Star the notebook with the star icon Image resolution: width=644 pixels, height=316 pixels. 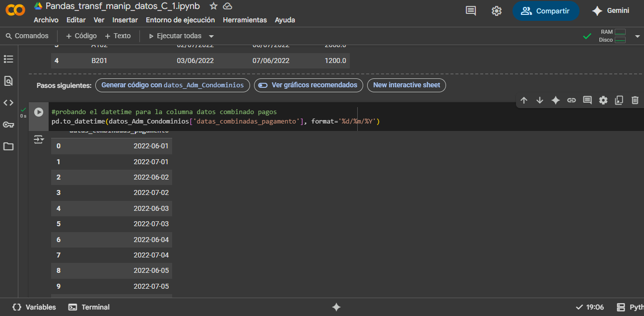coord(213,6)
